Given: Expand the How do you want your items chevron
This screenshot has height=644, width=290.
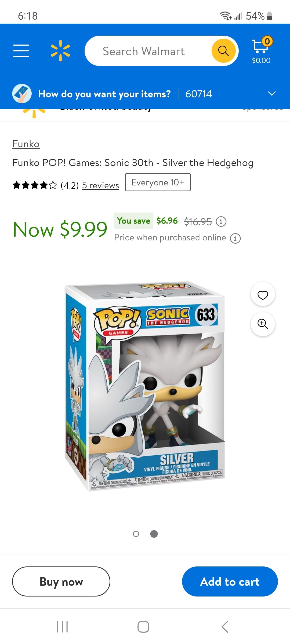Looking at the screenshot, I should (272, 94).
